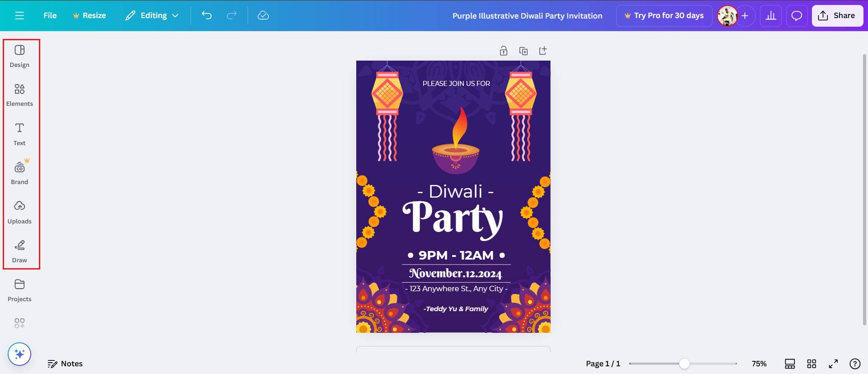Launch the Canva AI assistant sparkle button

pyautogui.click(x=19, y=354)
